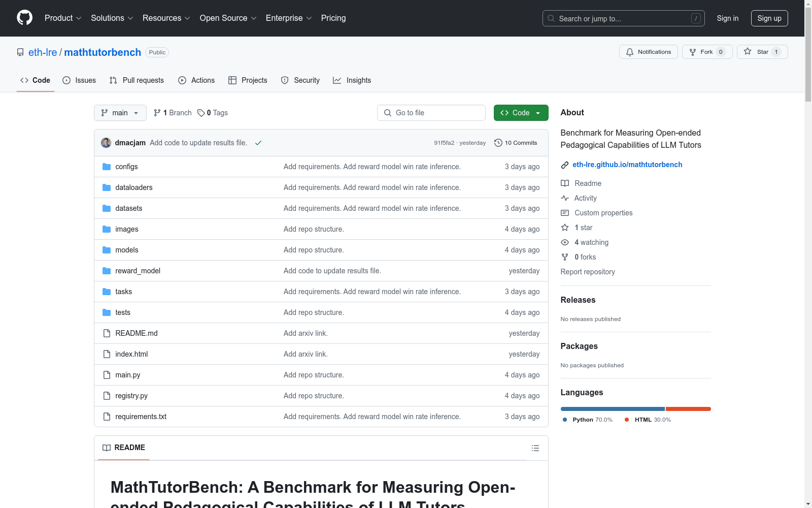Screen dimensions: 812x508
Task: Click the repository icon beside eth-lre
Action: pos(20,52)
